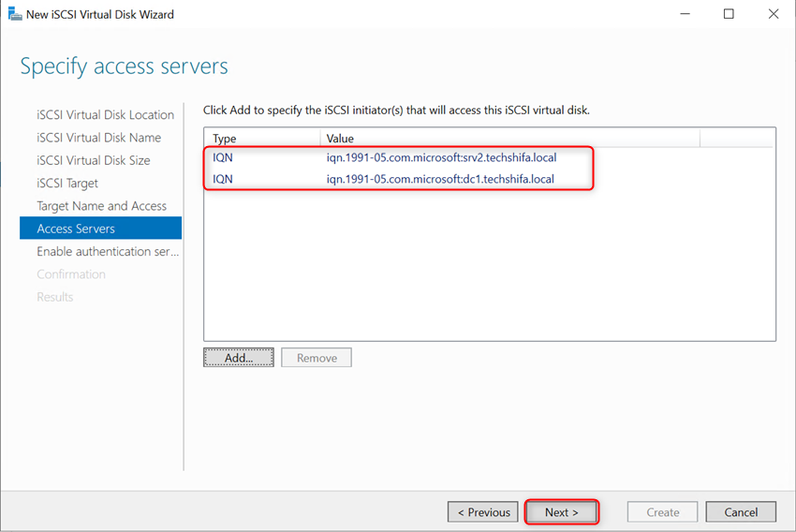796x532 pixels.
Task: Maximize the wizard window
Action: (x=729, y=14)
